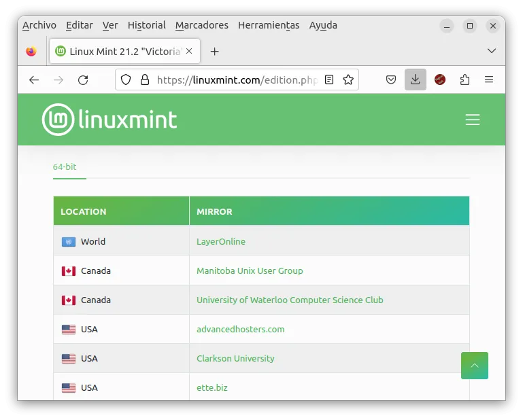Minimize the Firefox window
523x420 pixels.
click(447, 26)
